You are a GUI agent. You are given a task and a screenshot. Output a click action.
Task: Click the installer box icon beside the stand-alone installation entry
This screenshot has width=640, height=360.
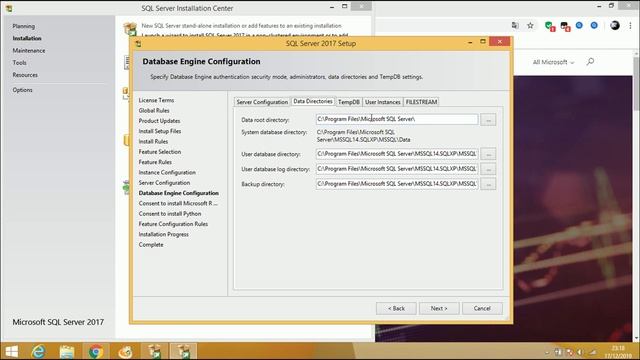(130, 29)
